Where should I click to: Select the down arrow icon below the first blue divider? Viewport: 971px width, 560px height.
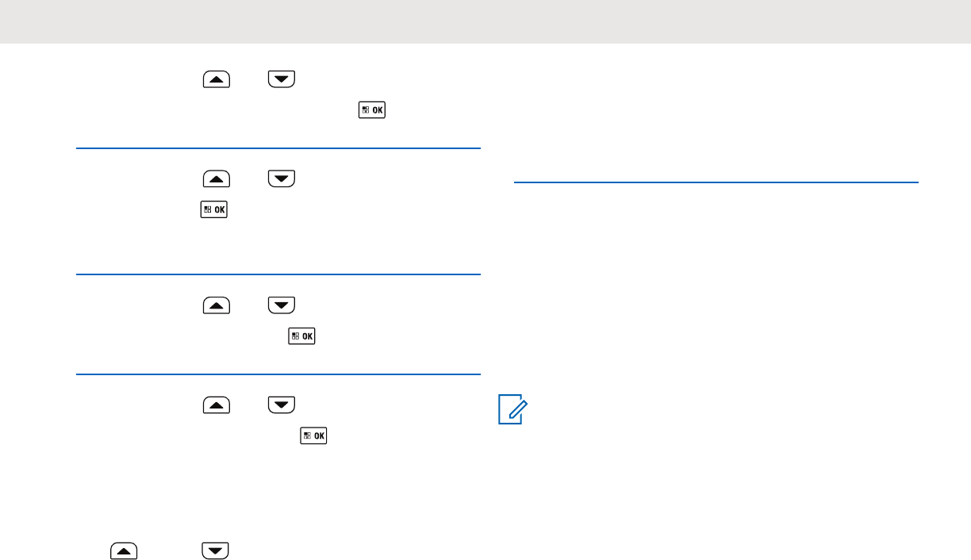click(282, 179)
